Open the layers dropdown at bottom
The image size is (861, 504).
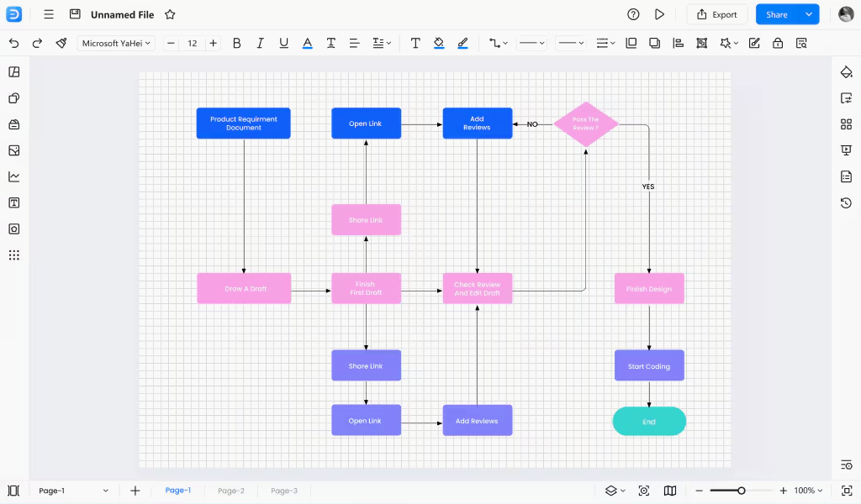[615, 491]
